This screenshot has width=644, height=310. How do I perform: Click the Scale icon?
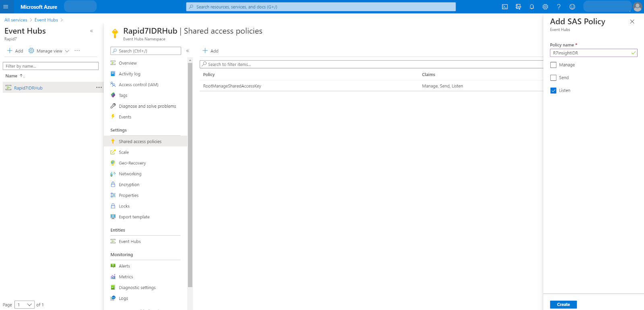[x=113, y=152]
